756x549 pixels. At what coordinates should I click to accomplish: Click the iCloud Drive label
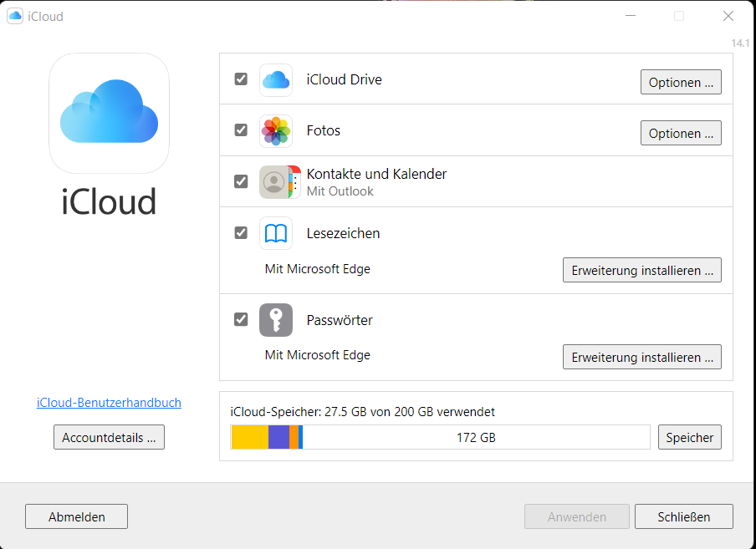(x=345, y=79)
